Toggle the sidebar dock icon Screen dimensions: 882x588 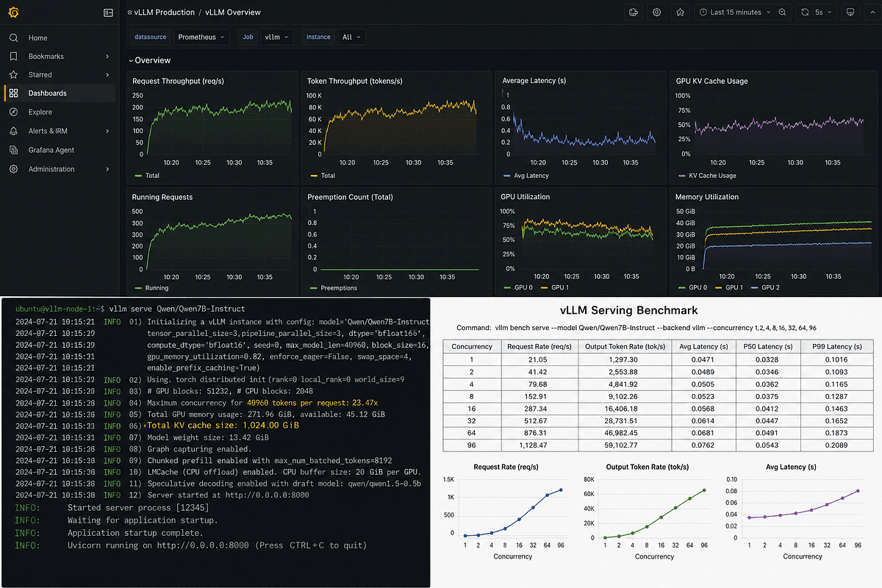click(x=109, y=12)
